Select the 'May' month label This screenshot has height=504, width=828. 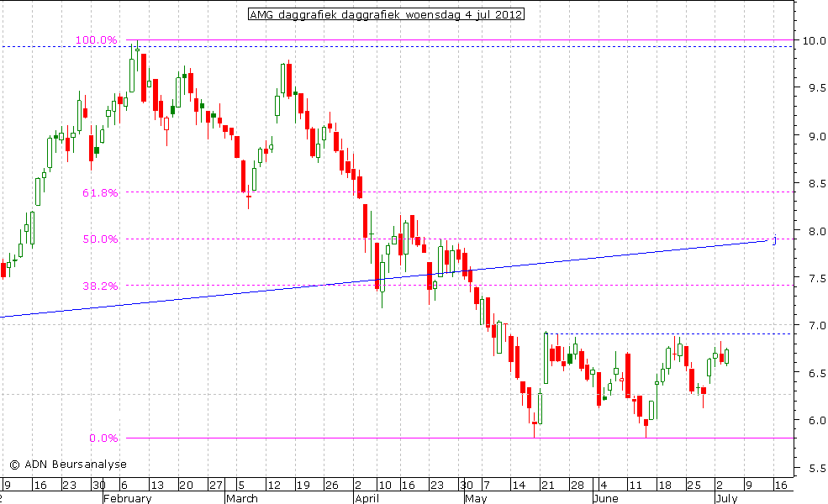476,498
